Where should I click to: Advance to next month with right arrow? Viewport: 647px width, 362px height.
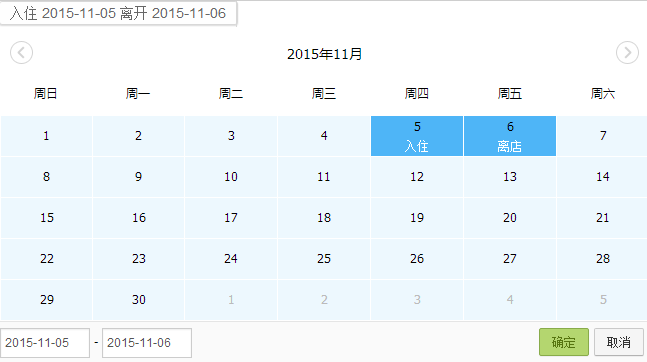click(x=627, y=53)
